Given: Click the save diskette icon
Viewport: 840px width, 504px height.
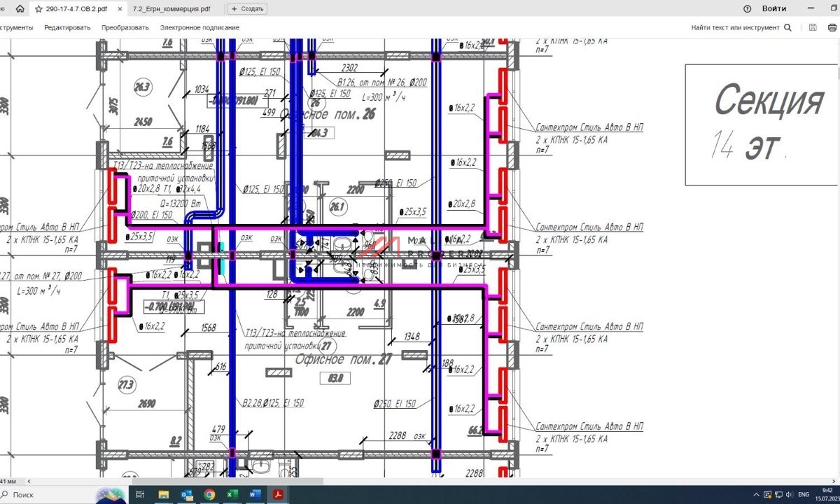Looking at the screenshot, I should (x=813, y=27).
